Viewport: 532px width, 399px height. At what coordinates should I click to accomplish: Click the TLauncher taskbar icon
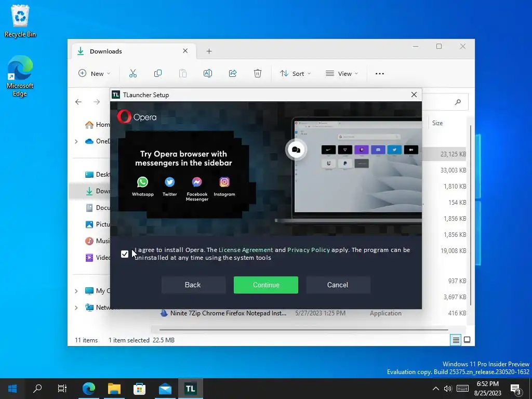[x=190, y=389]
